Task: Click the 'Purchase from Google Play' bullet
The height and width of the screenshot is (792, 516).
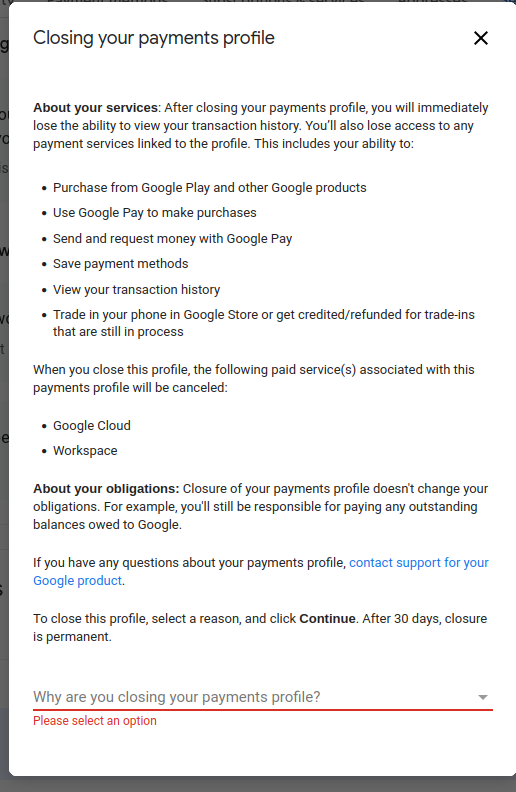Action: point(210,187)
